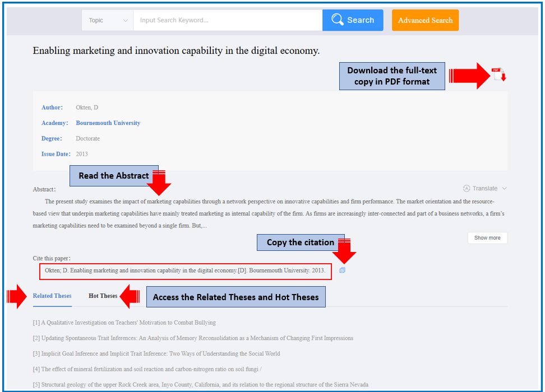Copy the citation using the copy icon
This screenshot has height=392, width=545.
[x=343, y=270]
